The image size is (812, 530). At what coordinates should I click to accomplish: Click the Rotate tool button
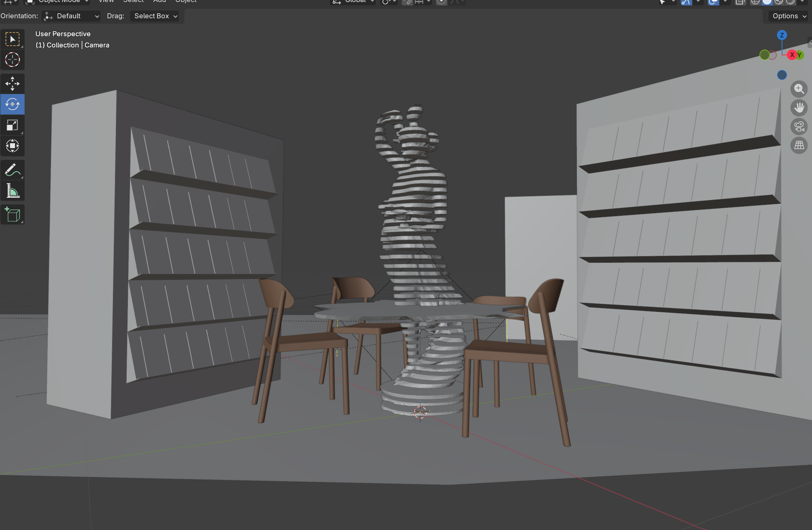[x=12, y=104]
